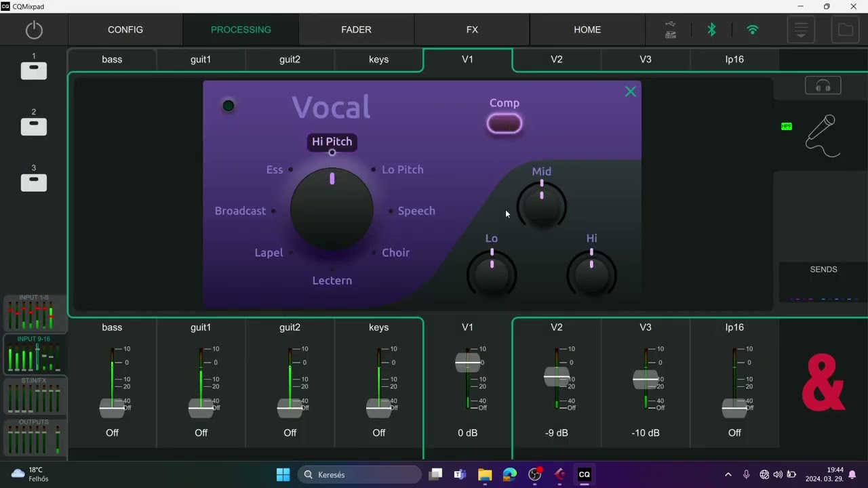This screenshot has height=488, width=868.
Task: Click the V3 channel fader handle
Action: click(x=646, y=380)
